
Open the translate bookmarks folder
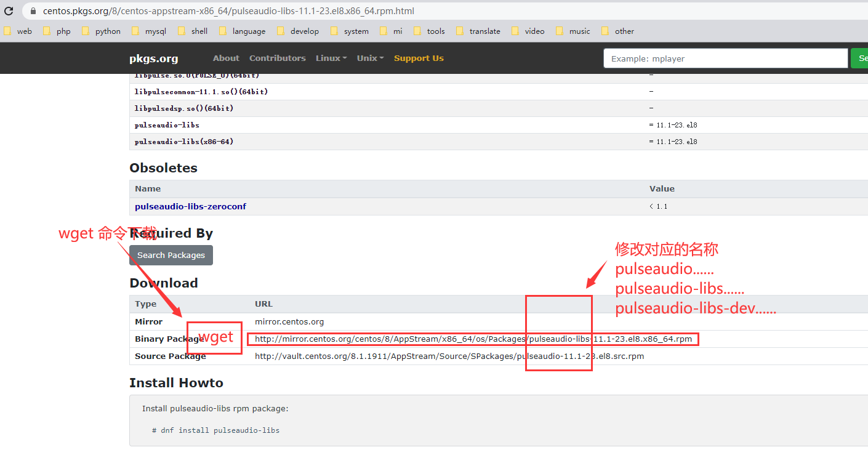[x=484, y=31]
